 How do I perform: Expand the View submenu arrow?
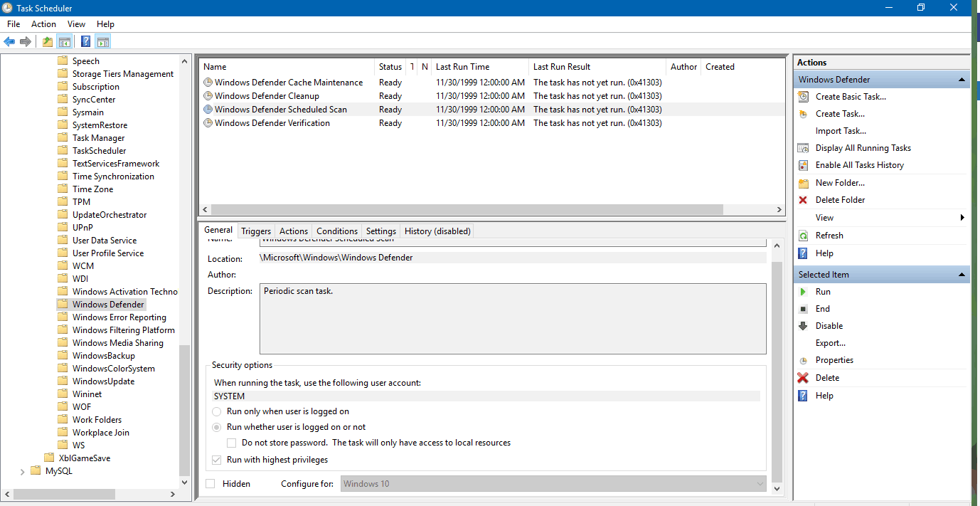[962, 218]
